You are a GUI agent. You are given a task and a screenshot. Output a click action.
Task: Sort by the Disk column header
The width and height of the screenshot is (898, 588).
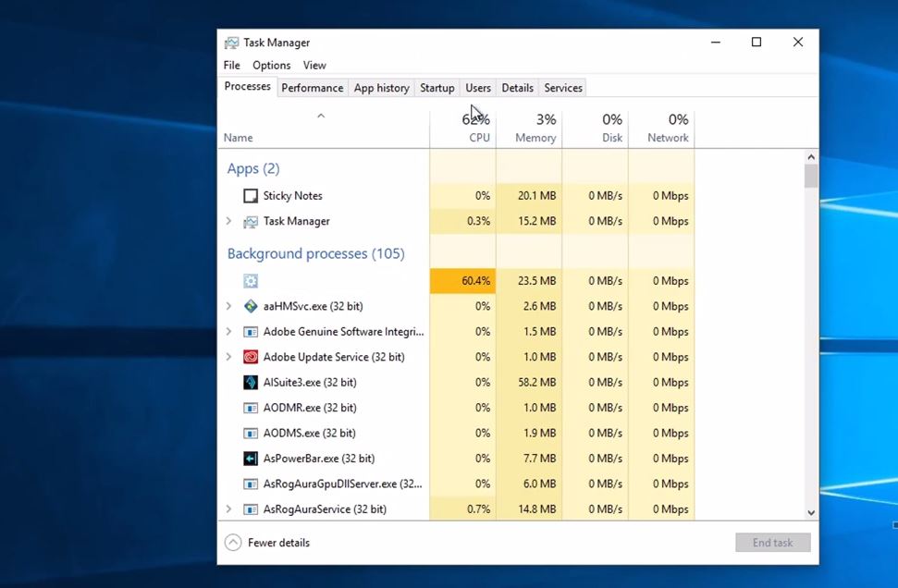[596, 129]
